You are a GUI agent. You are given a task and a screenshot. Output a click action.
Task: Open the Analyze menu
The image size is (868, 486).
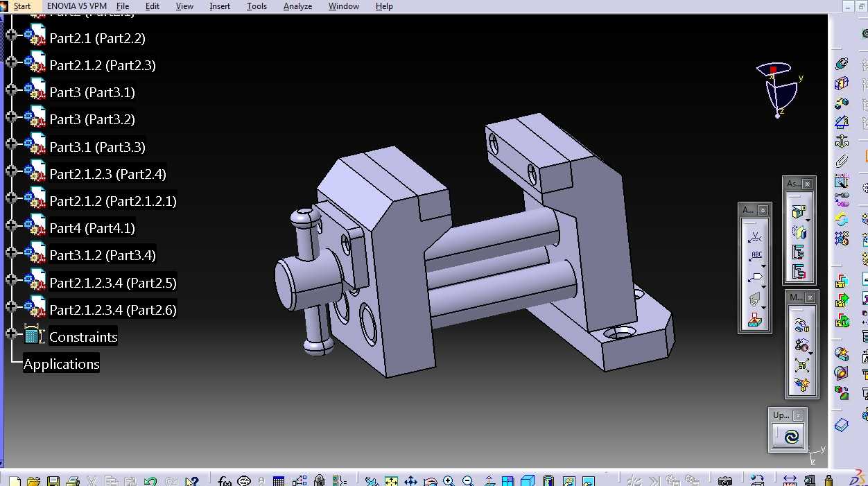pos(297,6)
